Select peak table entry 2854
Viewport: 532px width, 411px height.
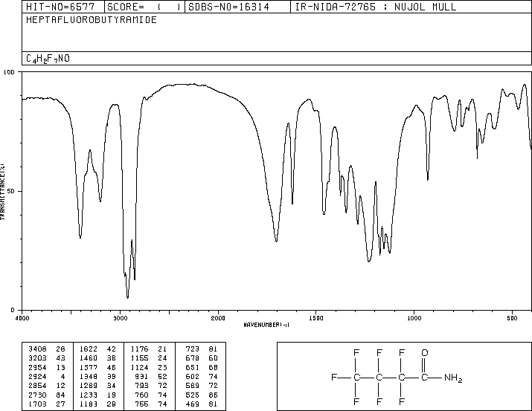coord(37,386)
